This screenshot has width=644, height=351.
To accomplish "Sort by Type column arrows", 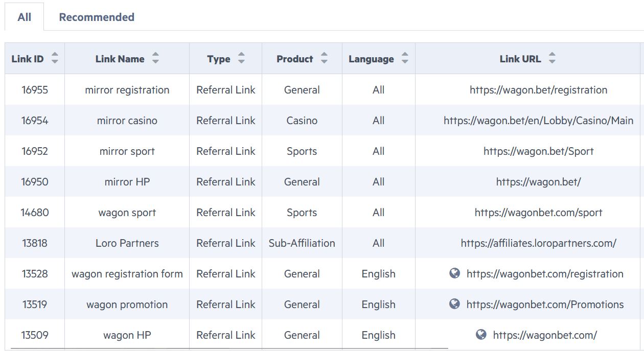I will pos(241,59).
